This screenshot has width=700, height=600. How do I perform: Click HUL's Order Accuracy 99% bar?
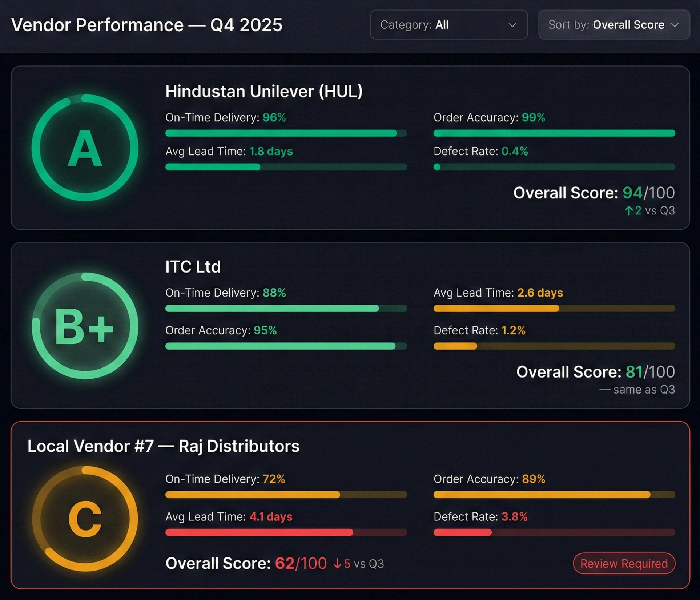pyautogui.click(x=554, y=133)
